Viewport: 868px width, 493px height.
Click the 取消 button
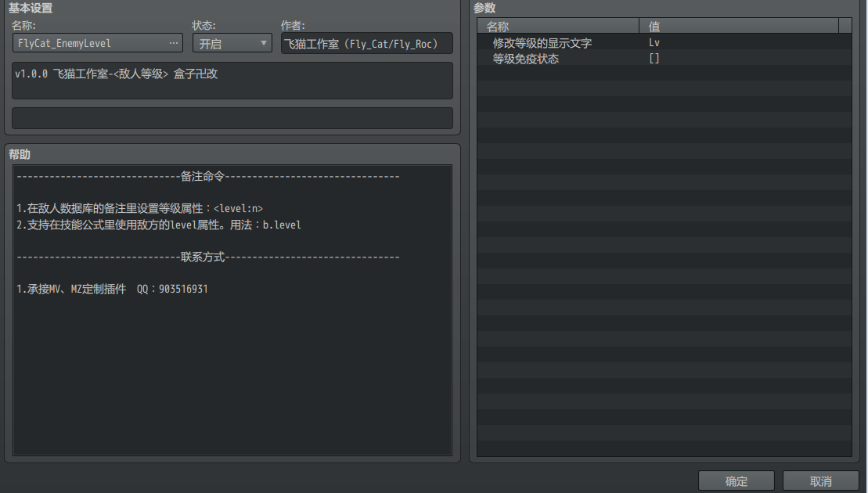click(820, 480)
